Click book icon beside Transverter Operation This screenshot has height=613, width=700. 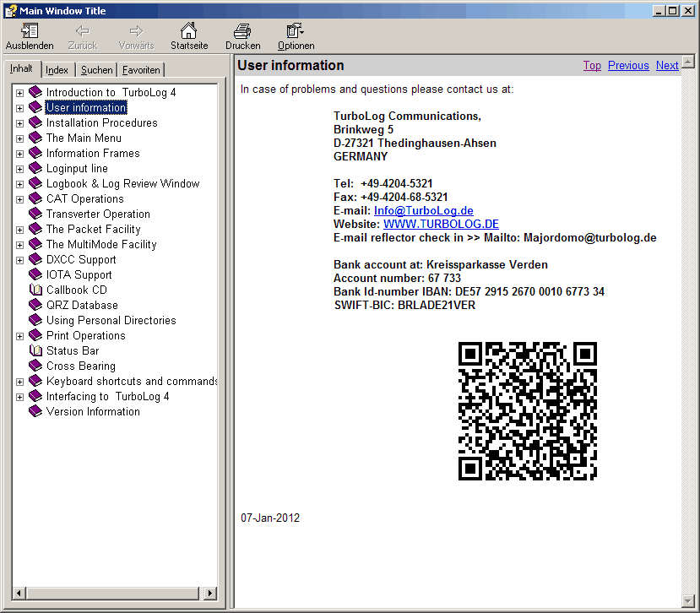[x=35, y=214]
